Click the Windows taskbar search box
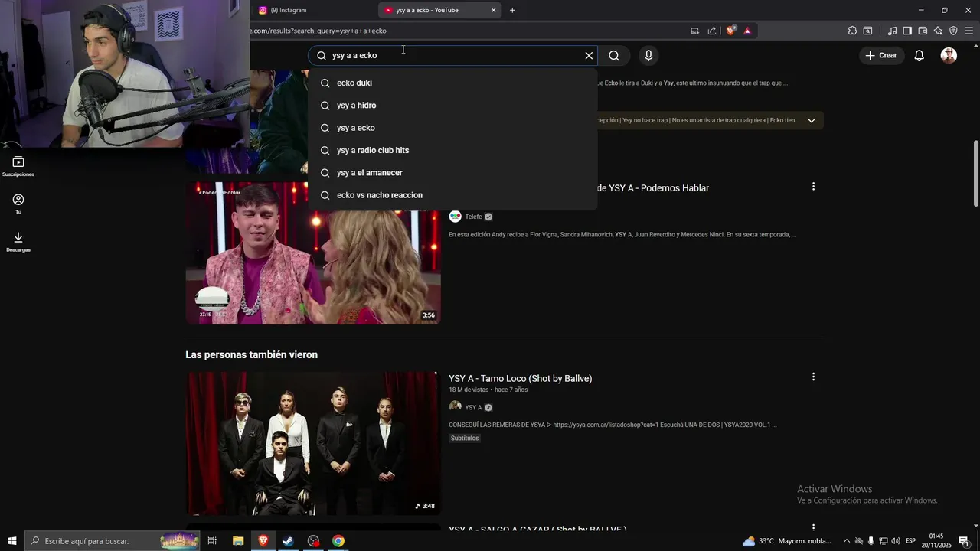Viewport: 980px width, 551px height. 113,541
